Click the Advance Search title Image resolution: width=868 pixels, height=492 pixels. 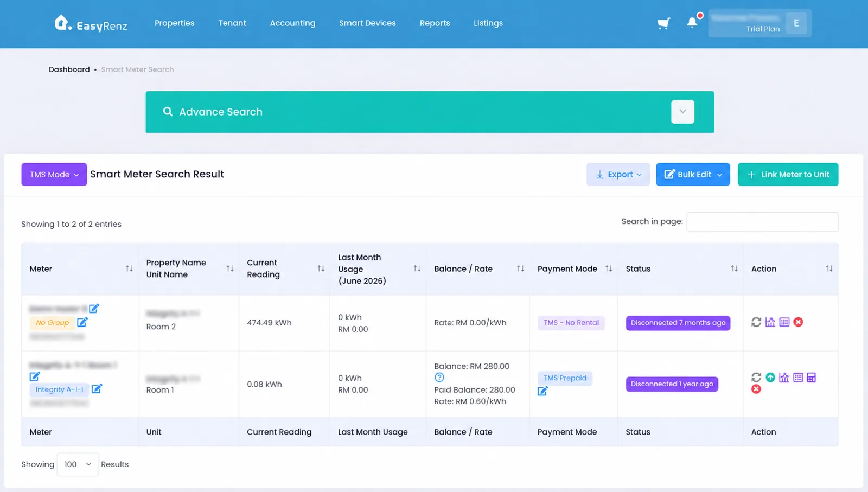221,112
